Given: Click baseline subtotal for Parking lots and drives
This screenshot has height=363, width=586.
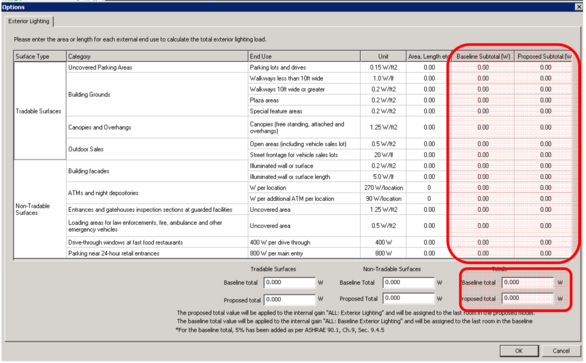Looking at the screenshot, I should point(483,67).
